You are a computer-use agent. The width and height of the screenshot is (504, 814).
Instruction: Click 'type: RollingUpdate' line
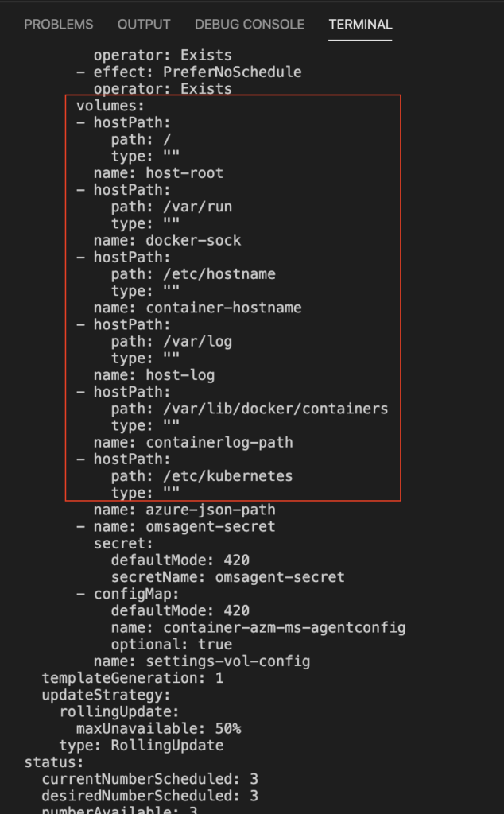pyautogui.click(x=142, y=746)
